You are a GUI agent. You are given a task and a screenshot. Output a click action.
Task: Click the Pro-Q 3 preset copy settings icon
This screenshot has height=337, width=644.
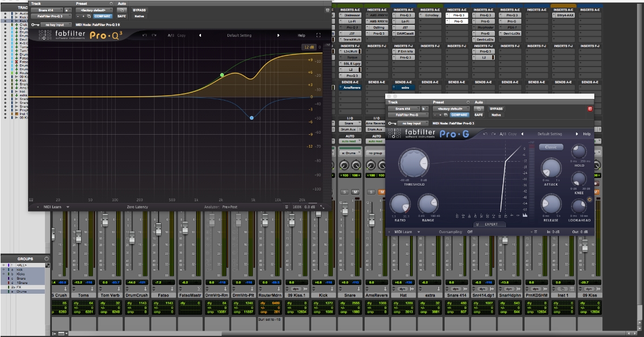(x=89, y=16)
